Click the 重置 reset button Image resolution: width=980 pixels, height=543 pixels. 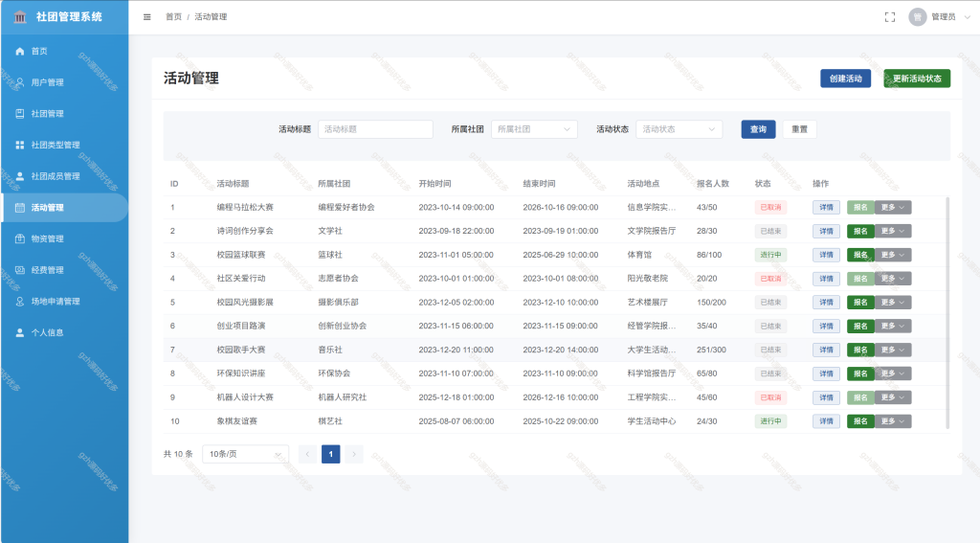click(x=799, y=129)
